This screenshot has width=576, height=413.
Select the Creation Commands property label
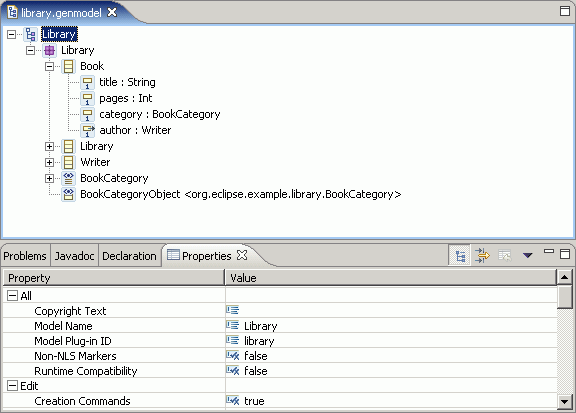(82, 401)
